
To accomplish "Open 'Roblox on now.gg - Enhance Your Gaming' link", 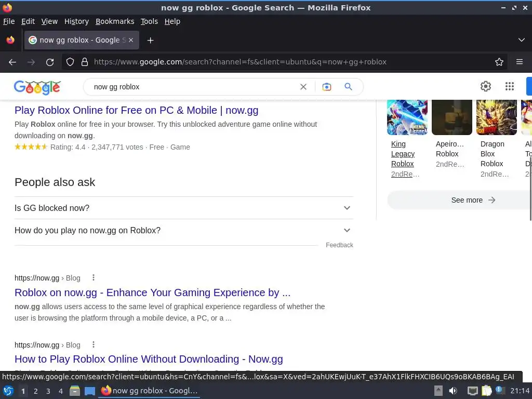I will pyautogui.click(x=152, y=292).
